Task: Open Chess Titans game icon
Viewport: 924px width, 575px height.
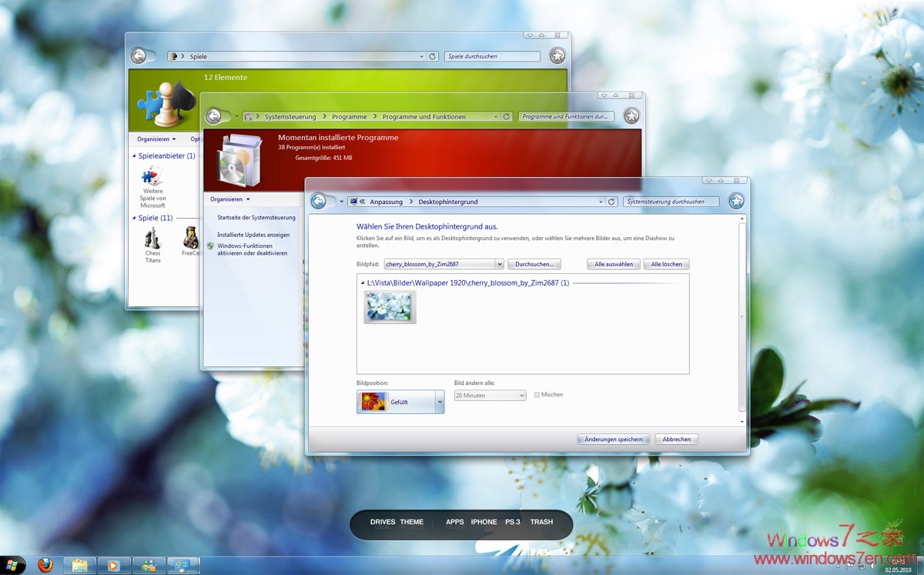Action: tap(152, 239)
